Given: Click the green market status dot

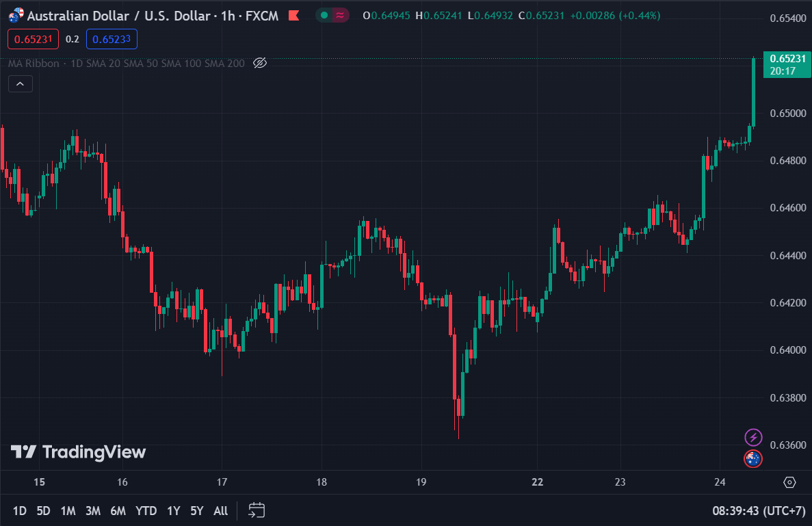Looking at the screenshot, I should pos(324,16).
